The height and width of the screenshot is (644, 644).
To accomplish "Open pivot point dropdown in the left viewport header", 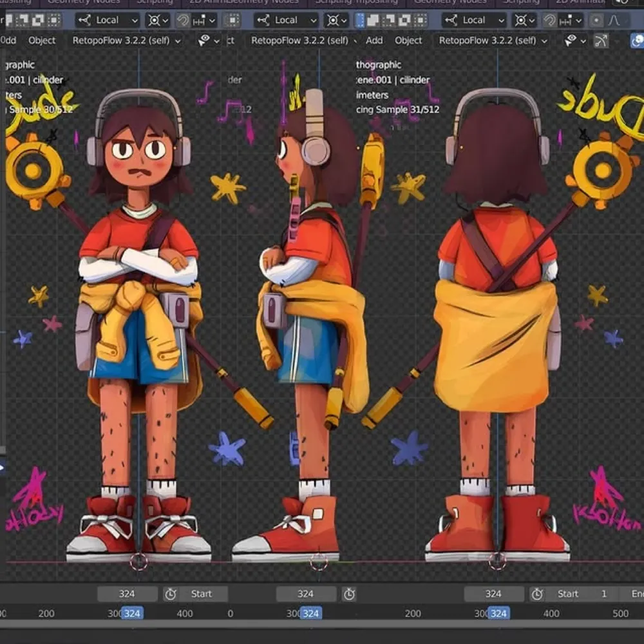I will [x=158, y=20].
